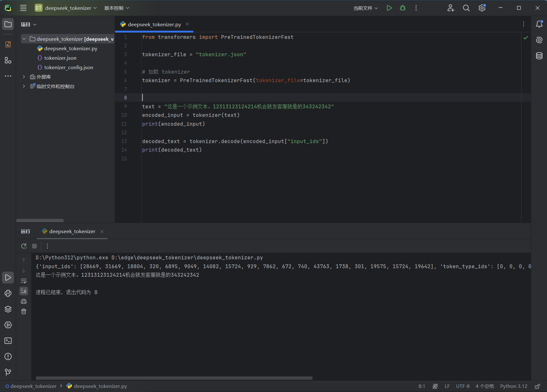
Task: Jump up the stack trace arrow
Action: (x=24, y=260)
